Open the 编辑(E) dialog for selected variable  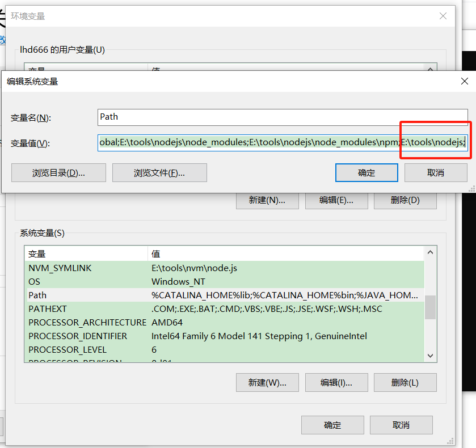(336, 200)
